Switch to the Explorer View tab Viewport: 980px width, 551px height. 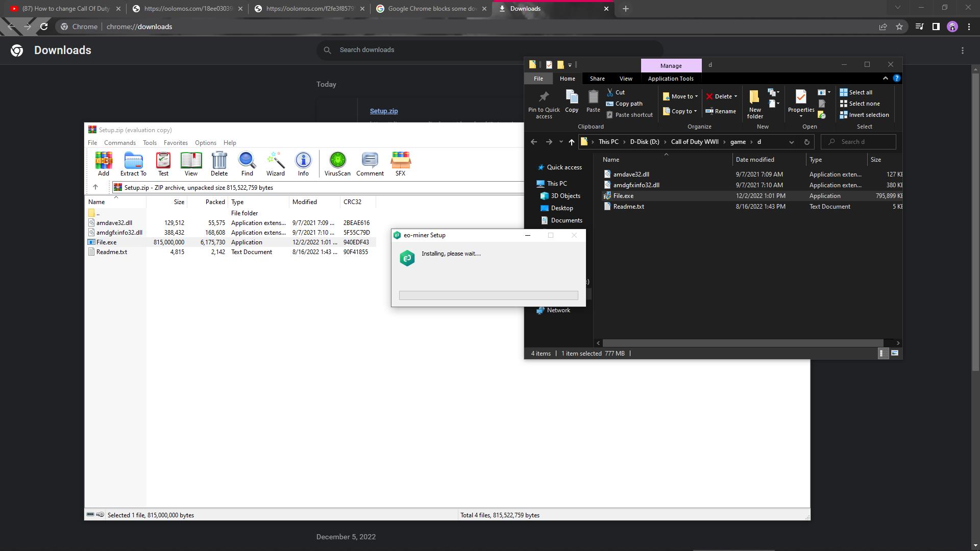click(x=626, y=79)
